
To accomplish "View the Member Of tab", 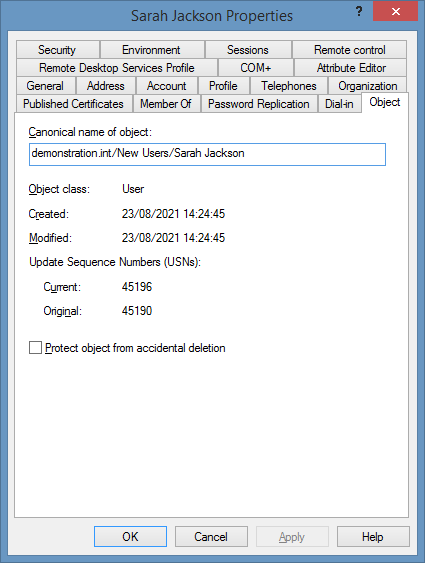I will [166, 104].
